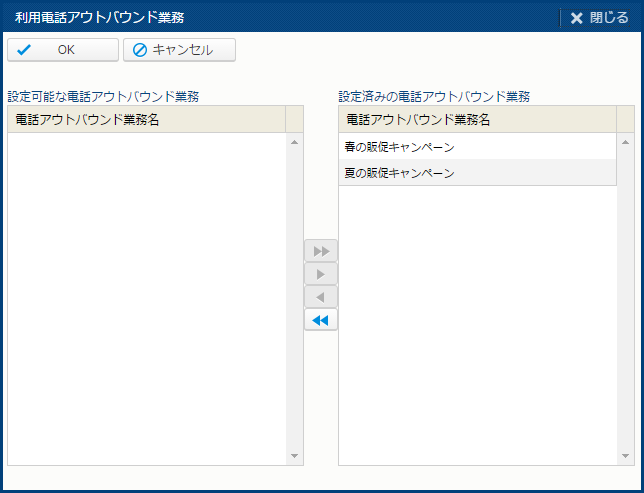Click the down arrow on the right list scrollbar
Screen dimensions: 644x493
(625, 456)
